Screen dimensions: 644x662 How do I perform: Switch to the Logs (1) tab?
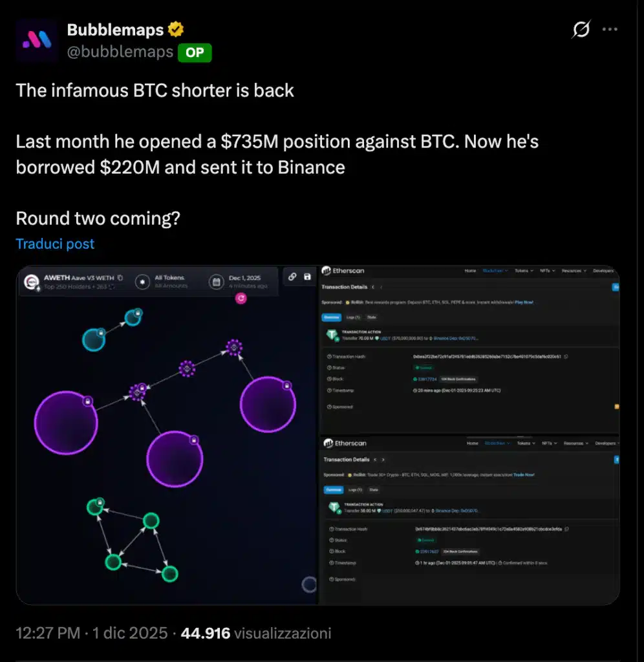352,317
